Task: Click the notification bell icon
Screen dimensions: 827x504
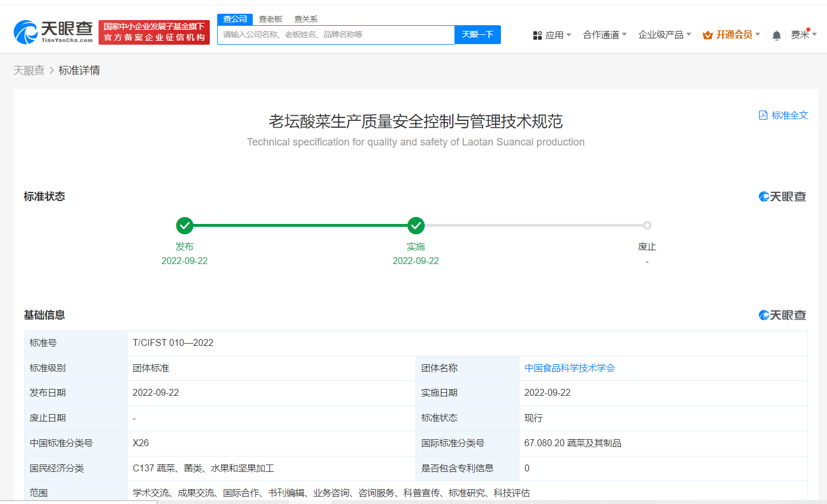Action: [x=776, y=34]
